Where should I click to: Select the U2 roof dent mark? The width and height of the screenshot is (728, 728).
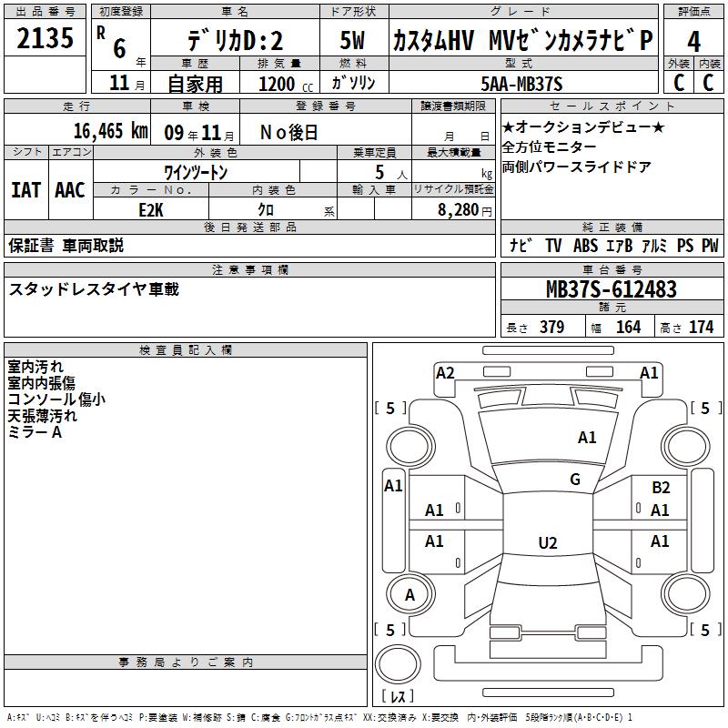click(548, 542)
